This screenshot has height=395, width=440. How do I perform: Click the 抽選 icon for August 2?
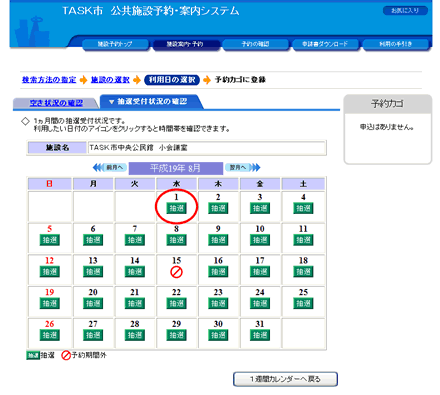[x=218, y=208]
